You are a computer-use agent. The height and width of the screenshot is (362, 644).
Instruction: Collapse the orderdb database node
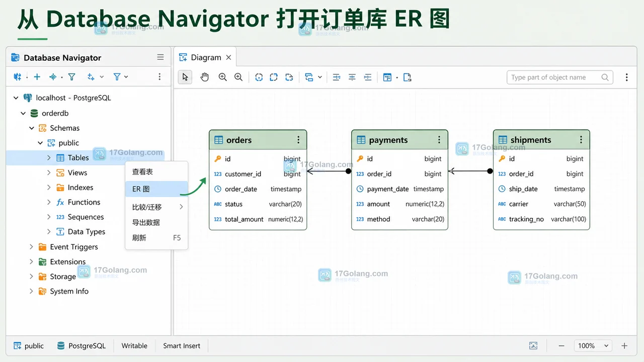click(23, 114)
